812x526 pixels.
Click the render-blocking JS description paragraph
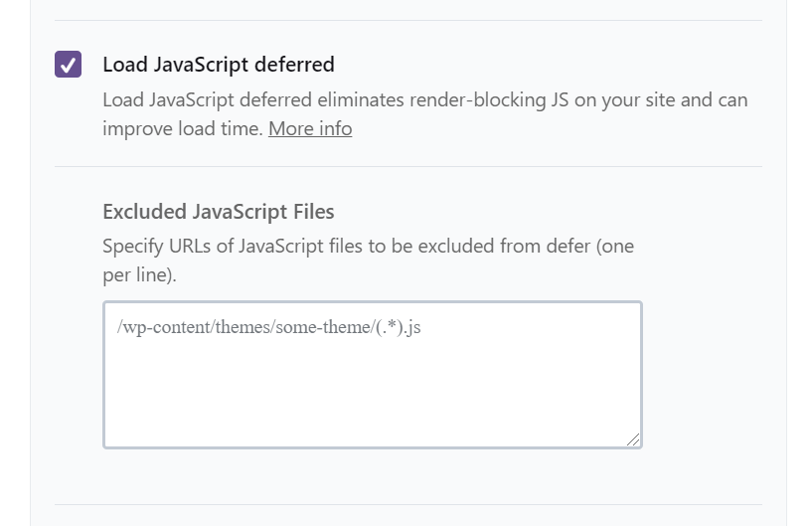[424, 100]
